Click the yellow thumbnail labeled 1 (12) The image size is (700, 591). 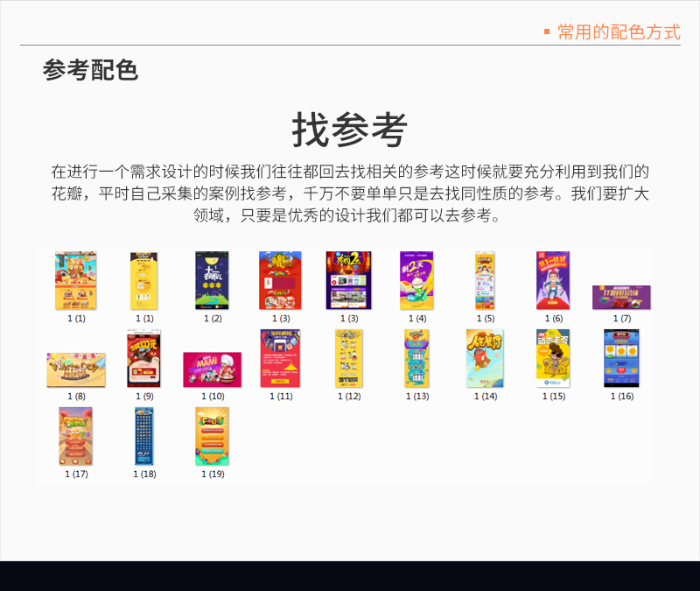point(348,358)
